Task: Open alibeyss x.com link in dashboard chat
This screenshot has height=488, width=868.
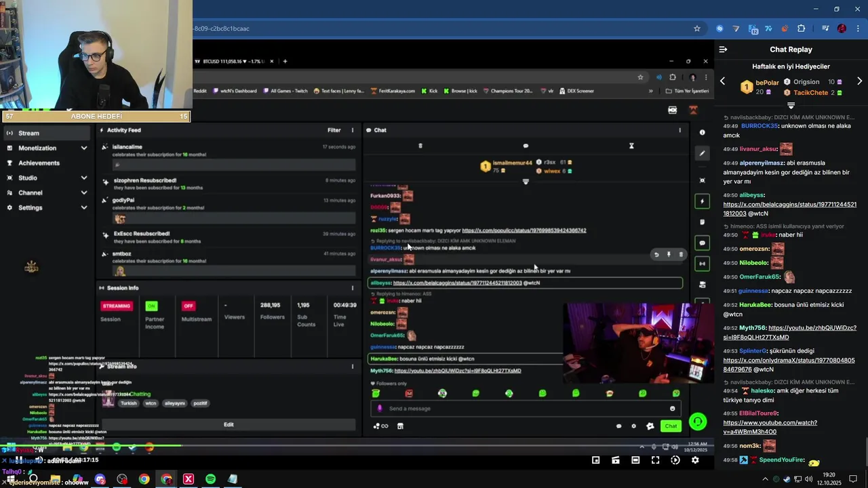Action: coord(457,283)
